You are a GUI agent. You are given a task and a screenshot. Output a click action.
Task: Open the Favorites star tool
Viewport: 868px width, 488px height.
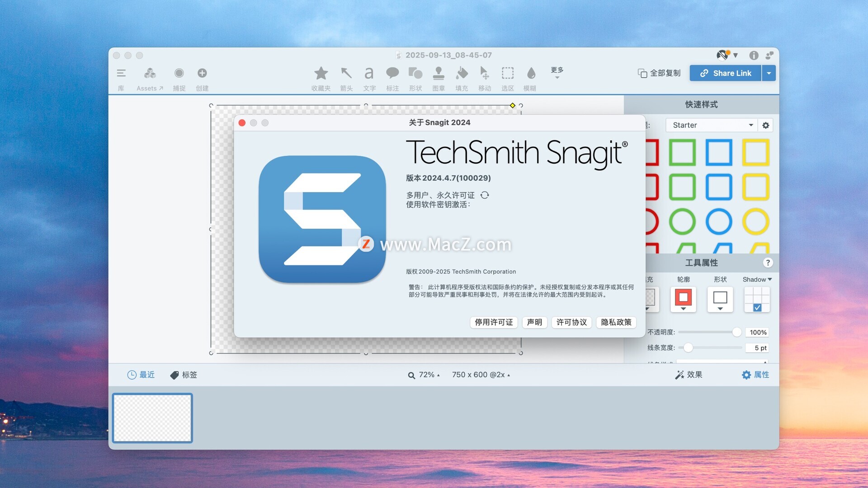321,74
